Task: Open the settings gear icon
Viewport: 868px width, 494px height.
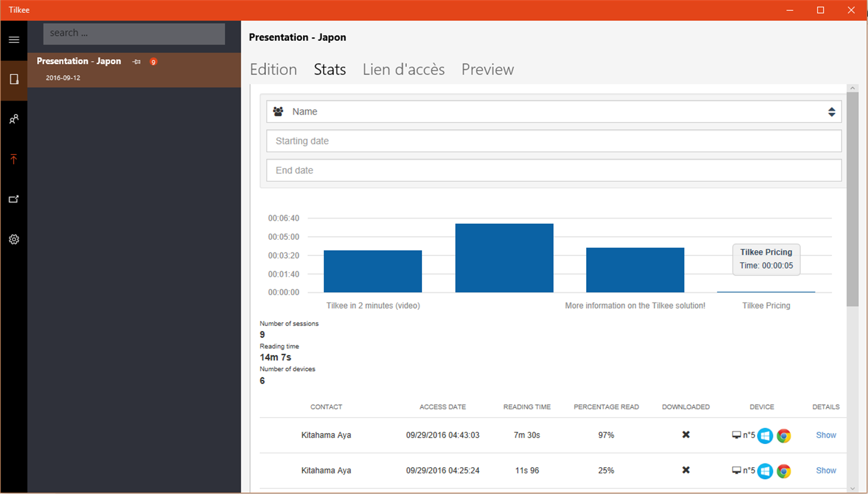Action: [x=14, y=240]
